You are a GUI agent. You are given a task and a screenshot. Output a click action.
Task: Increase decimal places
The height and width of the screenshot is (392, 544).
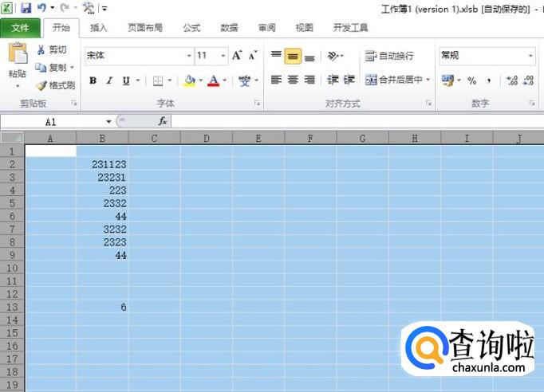pyautogui.click(x=512, y=80)
